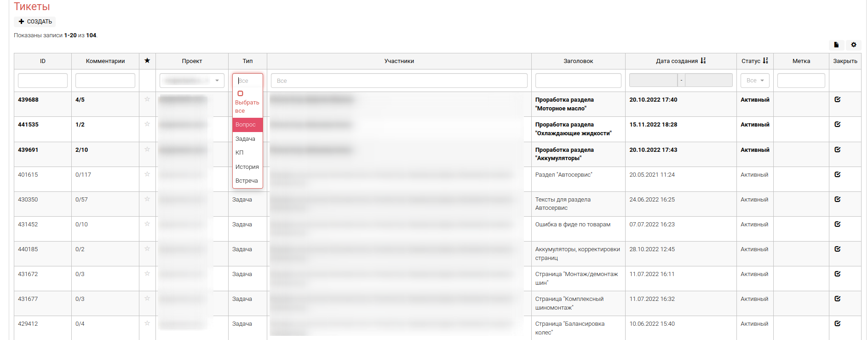Choose 'Встреча' from the type filter list

(247, 181)
